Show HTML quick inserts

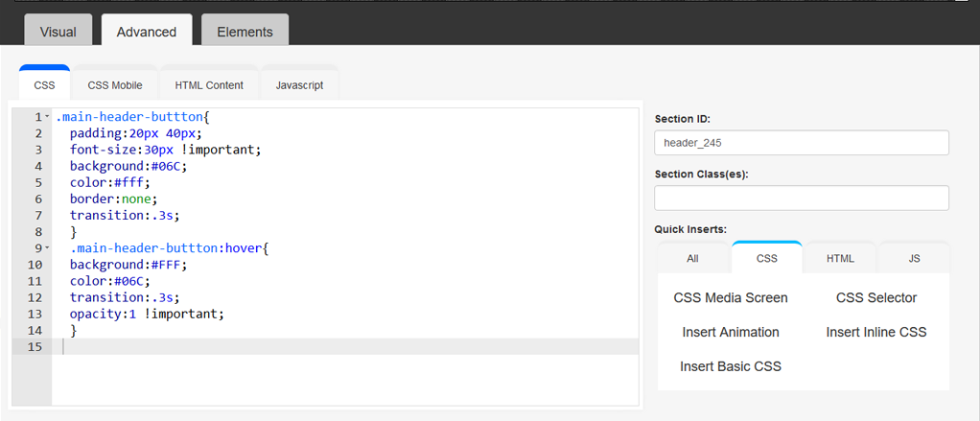(840, 258)
